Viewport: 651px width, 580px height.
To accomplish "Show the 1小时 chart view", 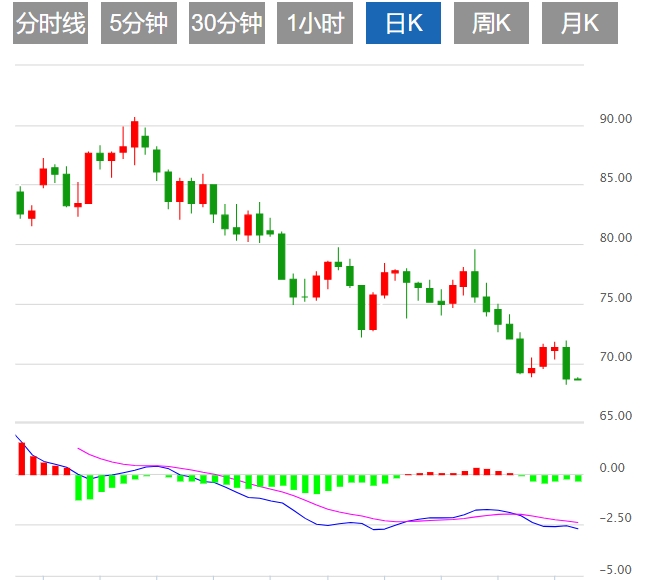I will [x=315, y=24].
